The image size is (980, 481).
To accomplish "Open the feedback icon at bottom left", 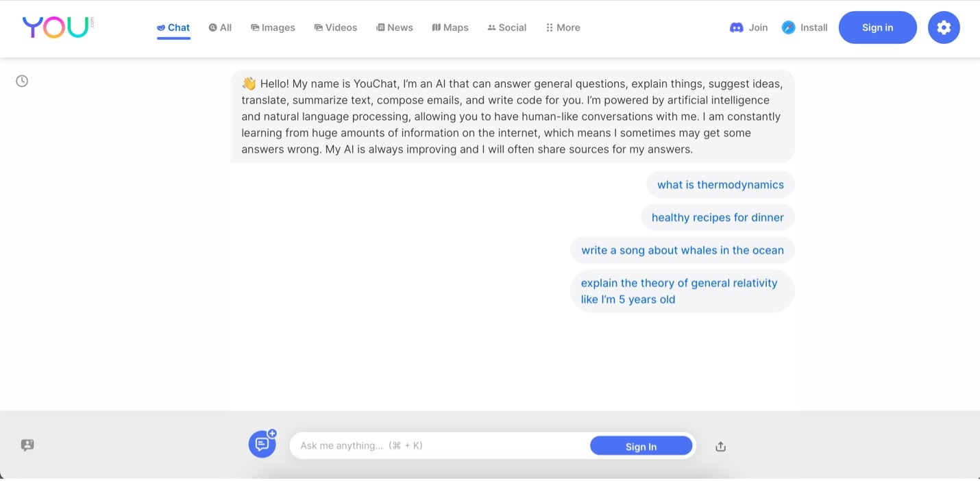I will pyautogui.click(x=27, y=445).
